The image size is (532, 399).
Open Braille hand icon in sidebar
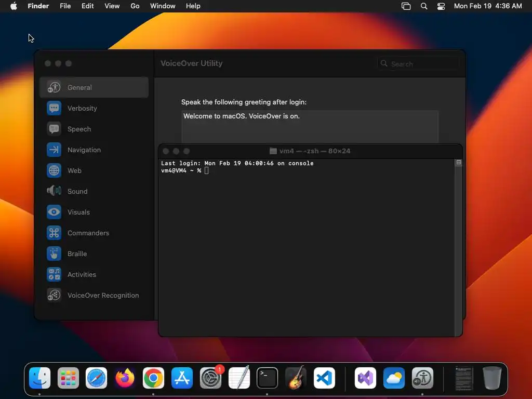pos(54,254)
